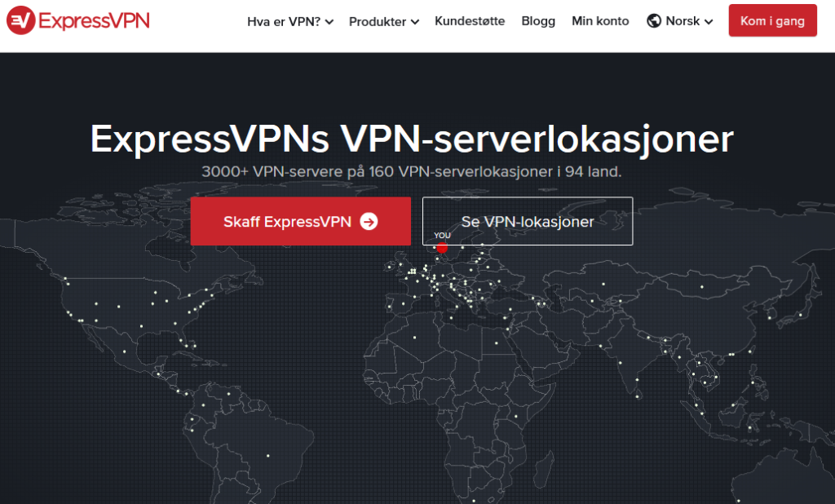
Task: Expand the Hva er VPN? menu
Action: (x=290, y=21)
